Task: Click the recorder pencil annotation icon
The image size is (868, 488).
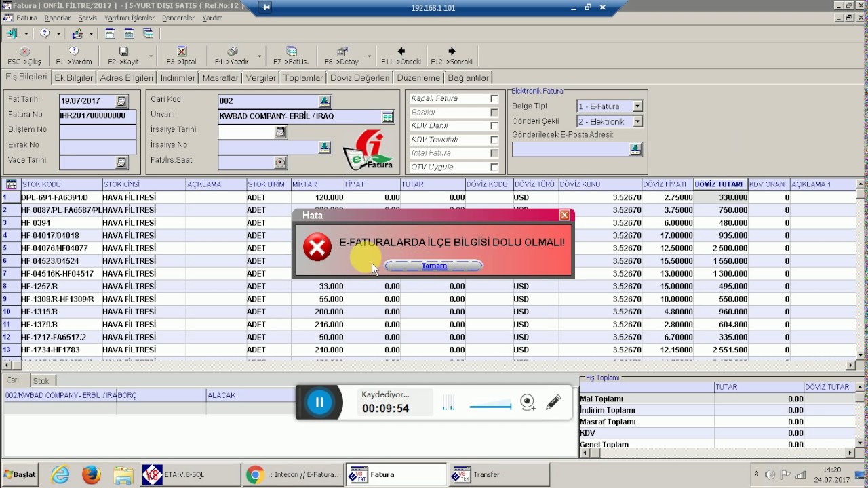Action: [553, 402]
